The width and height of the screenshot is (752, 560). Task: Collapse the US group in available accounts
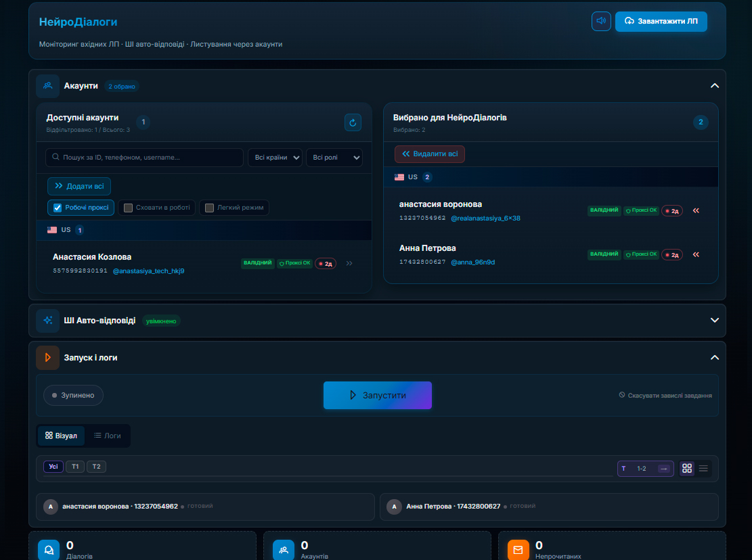tap(204, 231)
